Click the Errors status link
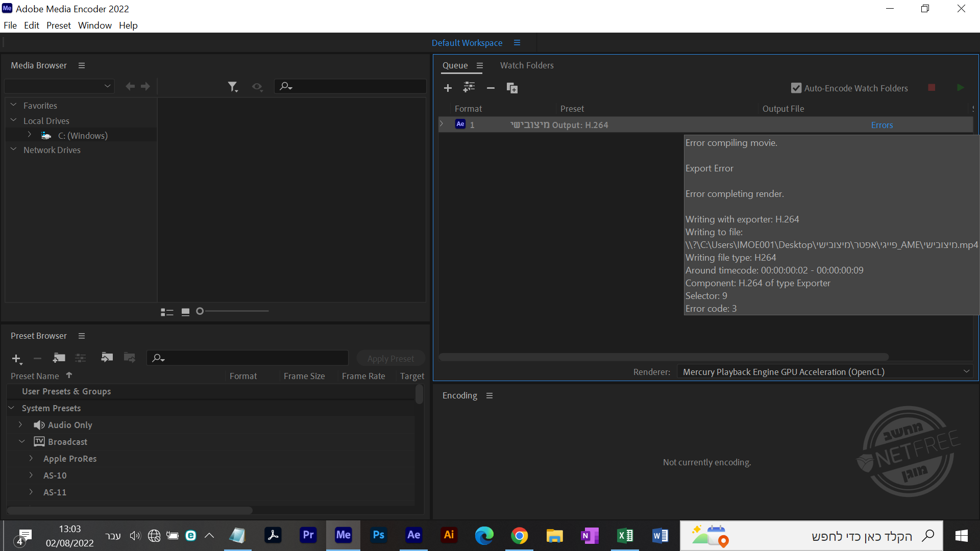The height and width of the screenshot is (551, 980). coord(881,125)
